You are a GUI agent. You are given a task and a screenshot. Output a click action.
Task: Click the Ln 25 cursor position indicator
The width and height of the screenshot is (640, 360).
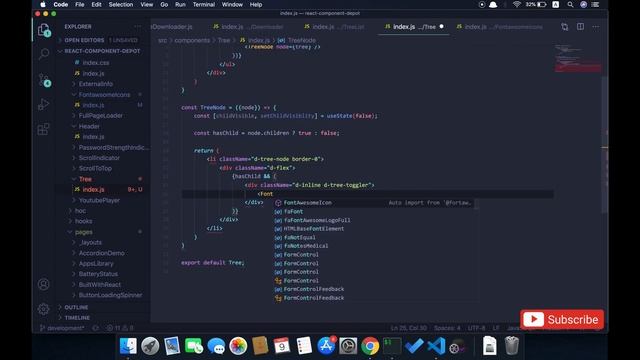pyautogui.click(x=409, y=328)
